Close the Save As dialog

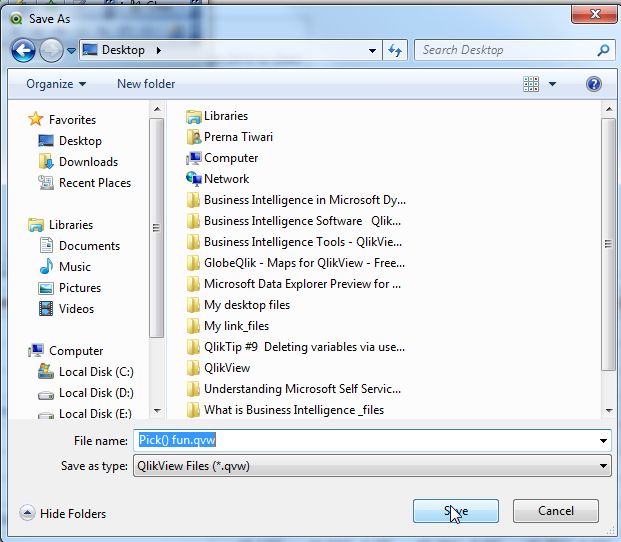(594, 14)
